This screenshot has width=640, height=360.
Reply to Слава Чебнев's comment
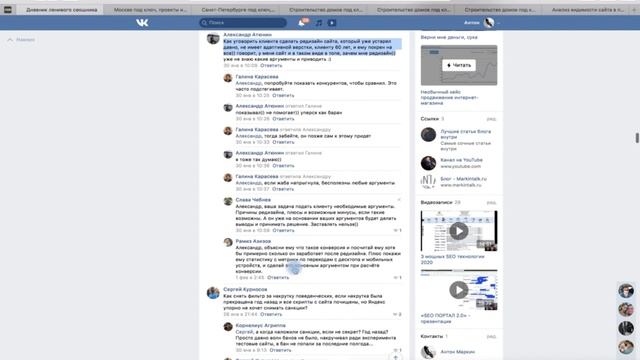tap(283, 230)
